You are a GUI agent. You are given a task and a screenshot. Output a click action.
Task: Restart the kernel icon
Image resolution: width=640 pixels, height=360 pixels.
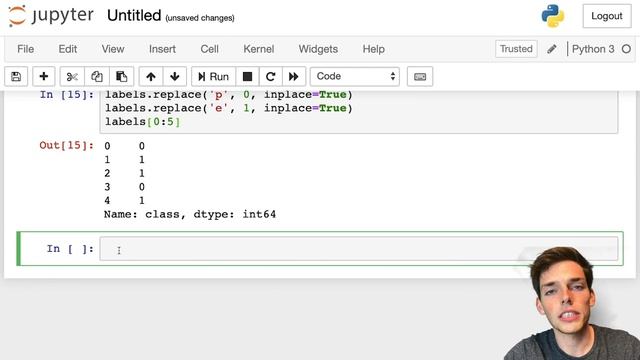pyautogui.click(x=270, y=76)
